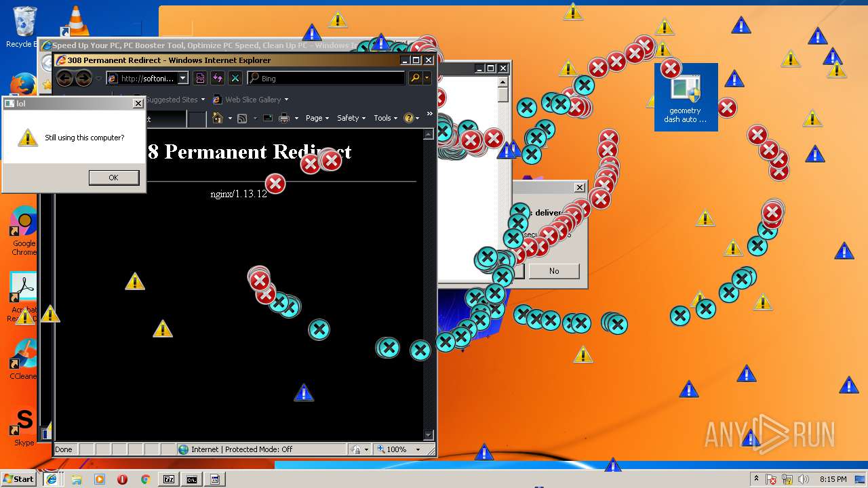Open the Help question mark icon
Screen dimensions: 868x488
click(x=408, y=118)
